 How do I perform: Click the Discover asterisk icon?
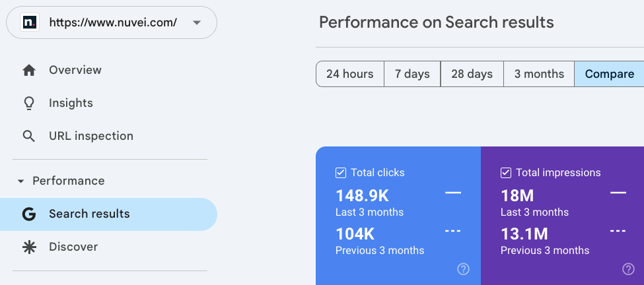29,247
